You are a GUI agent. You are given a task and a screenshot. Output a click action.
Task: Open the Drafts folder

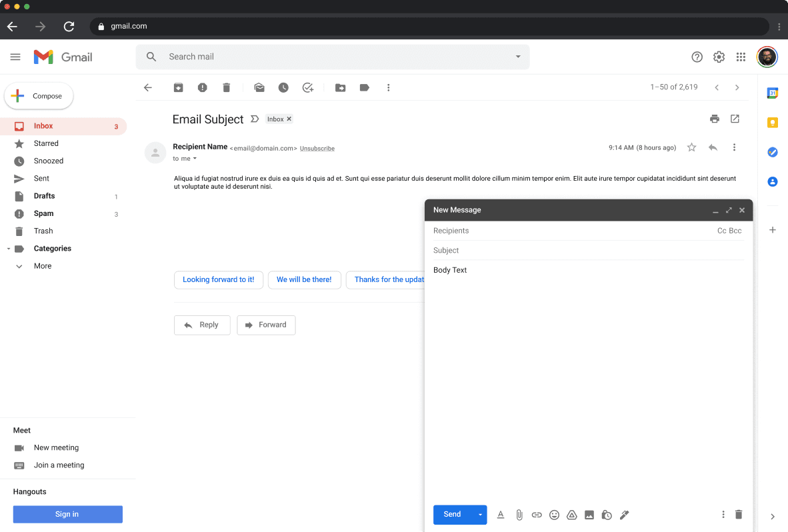(63, 197)
